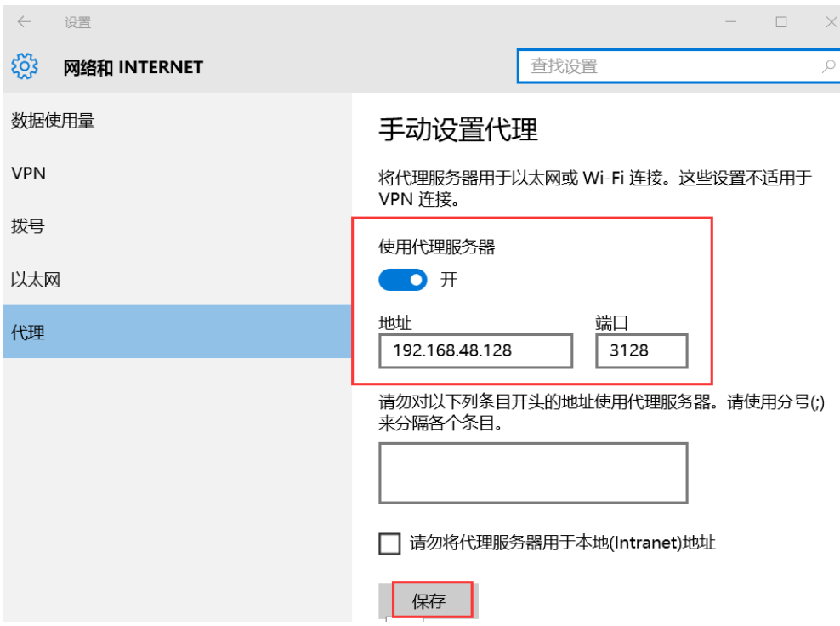This screenshot has width=840, height=626.
Task: Switch to the 拨号 section
Action: tap(27, 226)
